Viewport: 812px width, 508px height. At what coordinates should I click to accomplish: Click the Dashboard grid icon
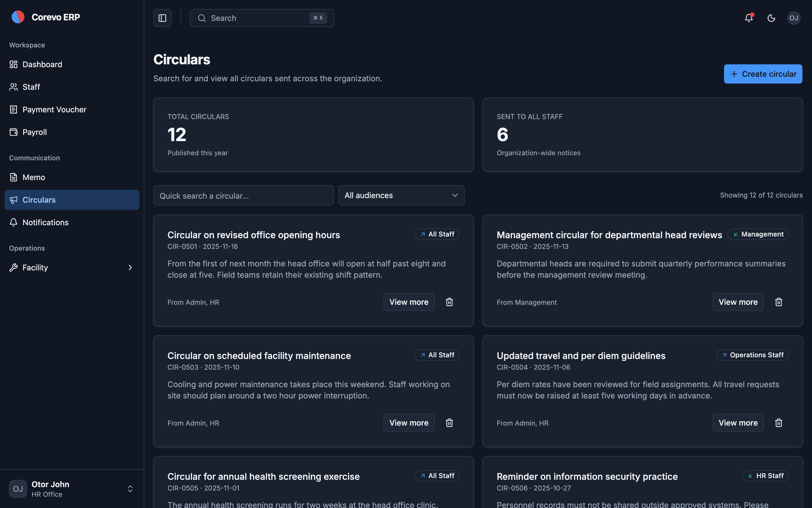14,64
